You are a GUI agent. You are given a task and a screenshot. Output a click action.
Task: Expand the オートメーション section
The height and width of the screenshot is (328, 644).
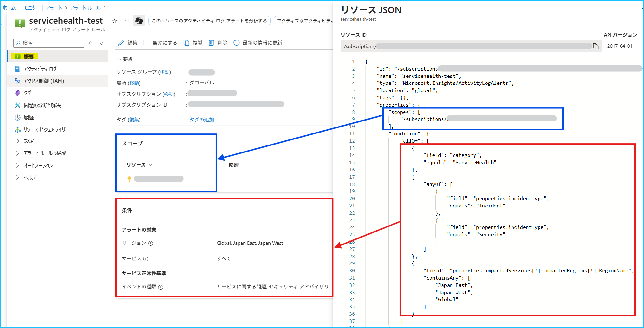click(18, 166)
